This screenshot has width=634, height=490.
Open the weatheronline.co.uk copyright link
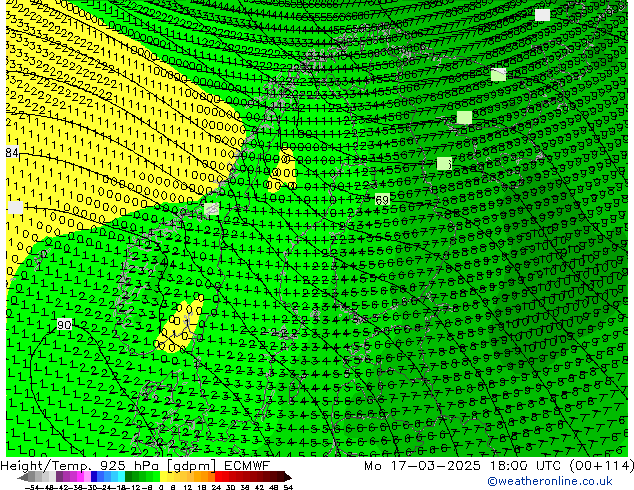tap(550, 481)
